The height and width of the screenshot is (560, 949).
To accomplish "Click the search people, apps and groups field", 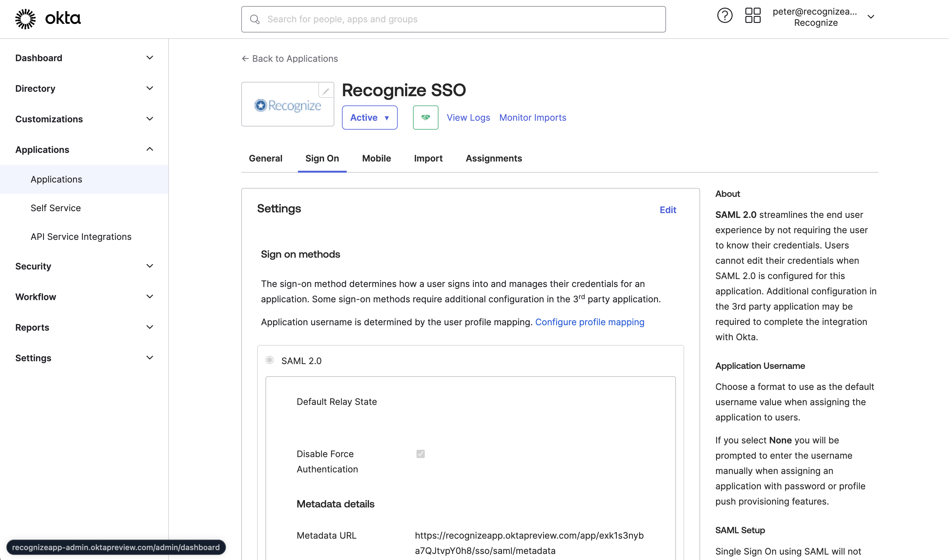I will point(453,19).
